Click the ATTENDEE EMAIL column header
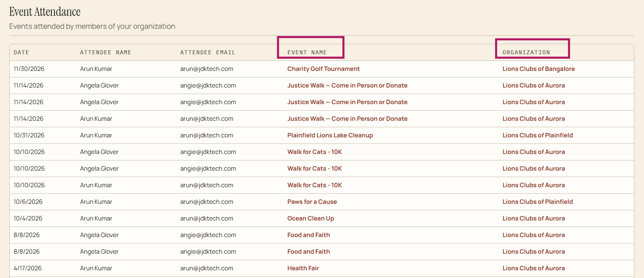This screenshot has height=278, width=644. click(208, 52)
